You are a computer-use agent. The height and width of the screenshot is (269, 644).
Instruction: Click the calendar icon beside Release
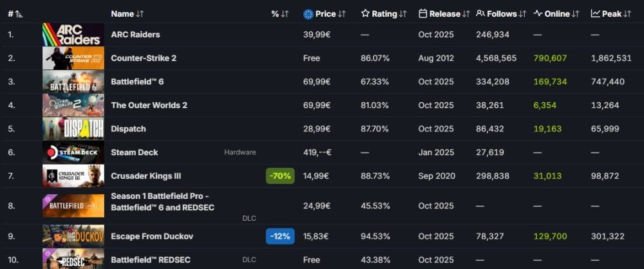coord(422,14)
